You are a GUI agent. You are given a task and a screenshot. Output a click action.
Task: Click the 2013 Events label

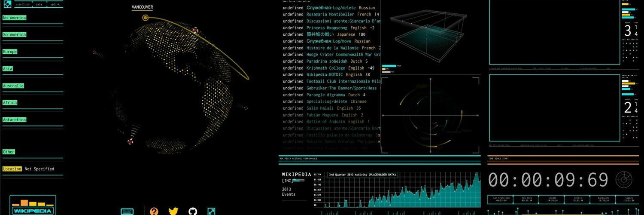(x=289, y=192)
